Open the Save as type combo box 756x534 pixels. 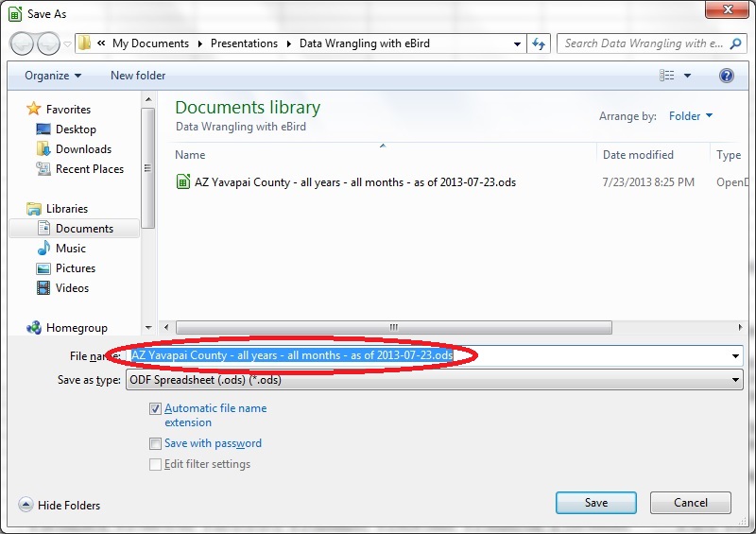(x=435, y=380)
